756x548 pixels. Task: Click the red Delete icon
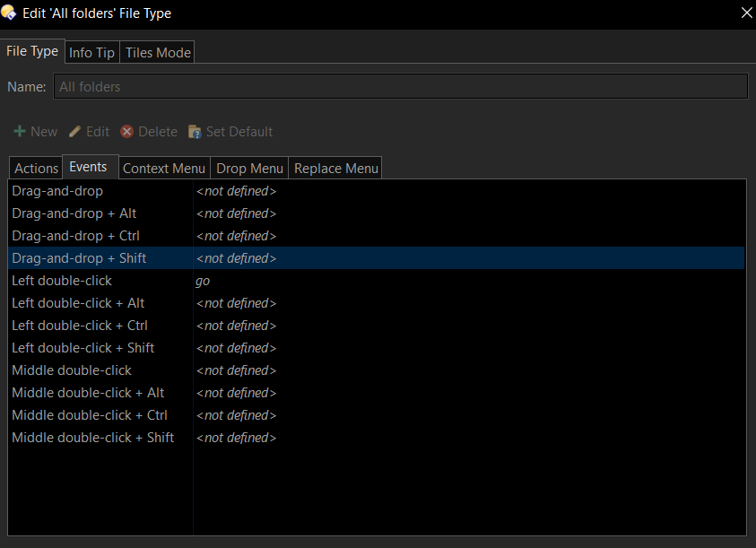click(127, 132)
